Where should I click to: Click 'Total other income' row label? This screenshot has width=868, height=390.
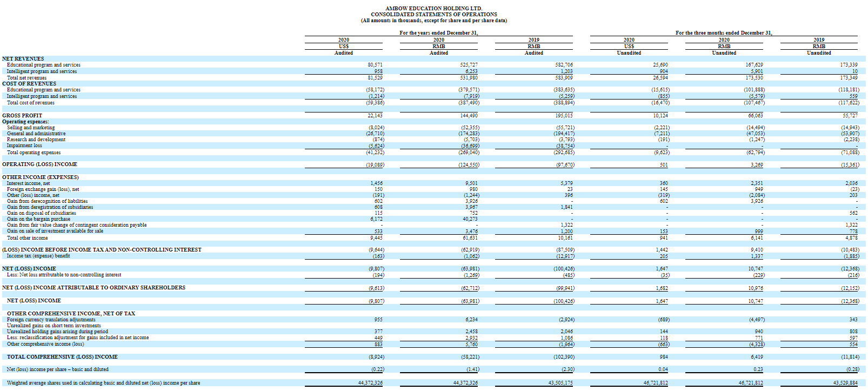(27, 237)
